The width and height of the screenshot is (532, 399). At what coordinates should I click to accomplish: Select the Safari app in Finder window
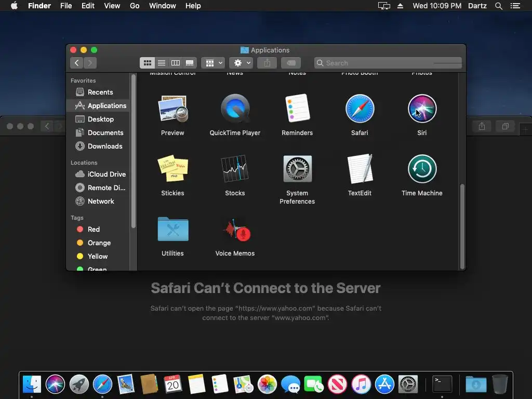360,109
